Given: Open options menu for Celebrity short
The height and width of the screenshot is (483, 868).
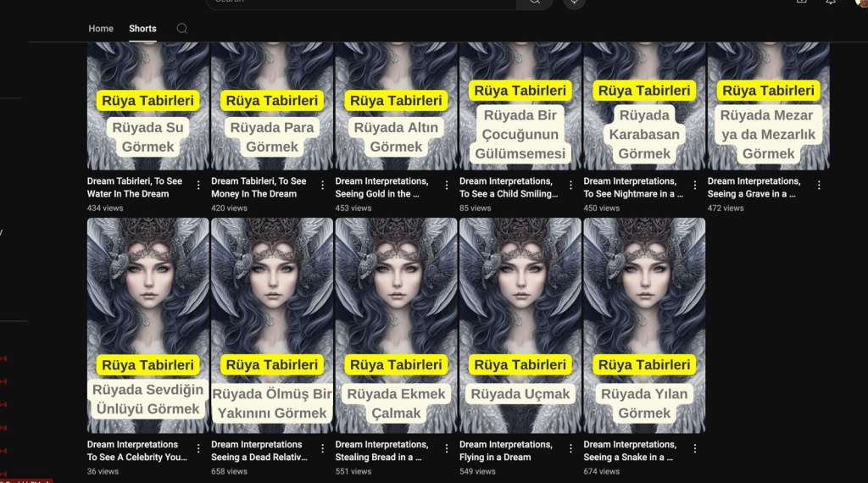Looking at the screenshot, I should 198,449.
